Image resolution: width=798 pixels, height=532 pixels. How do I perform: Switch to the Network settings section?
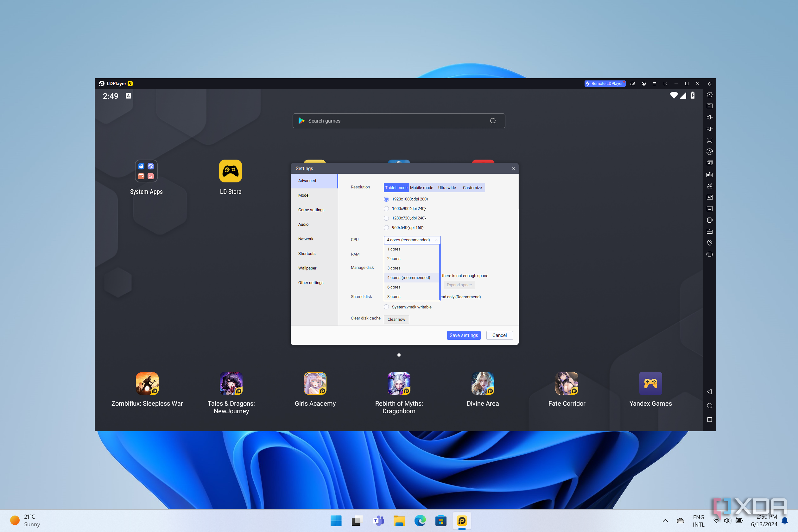click(306, 239)
